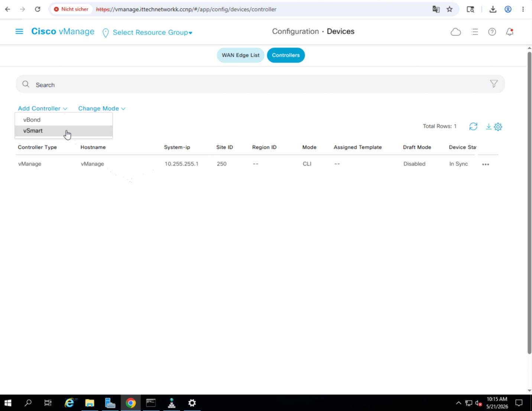532x411 pixels.
Task: Open the Windows notification center
Action: pyautogui.click(x=519, y=403)
